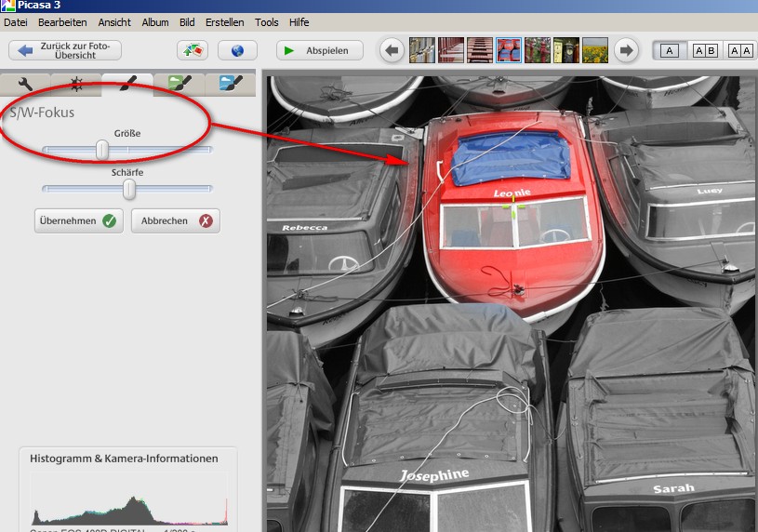Open the green brush effects tab
This screenshot has height=532, width=758.
pyautogui.click(x=180, y=85)
